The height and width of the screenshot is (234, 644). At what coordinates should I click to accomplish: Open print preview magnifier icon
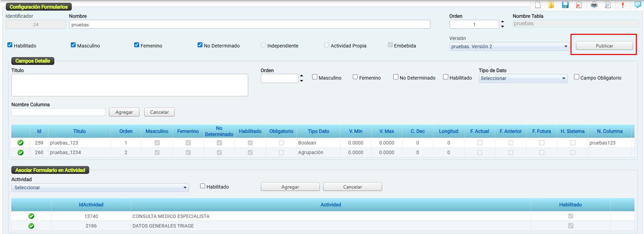[608, 5]
